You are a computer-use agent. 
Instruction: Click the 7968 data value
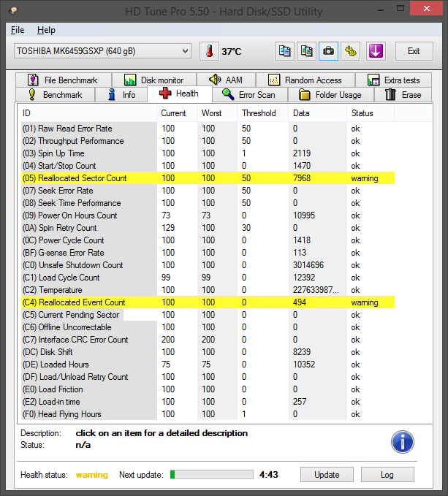(x=302, y=178)
